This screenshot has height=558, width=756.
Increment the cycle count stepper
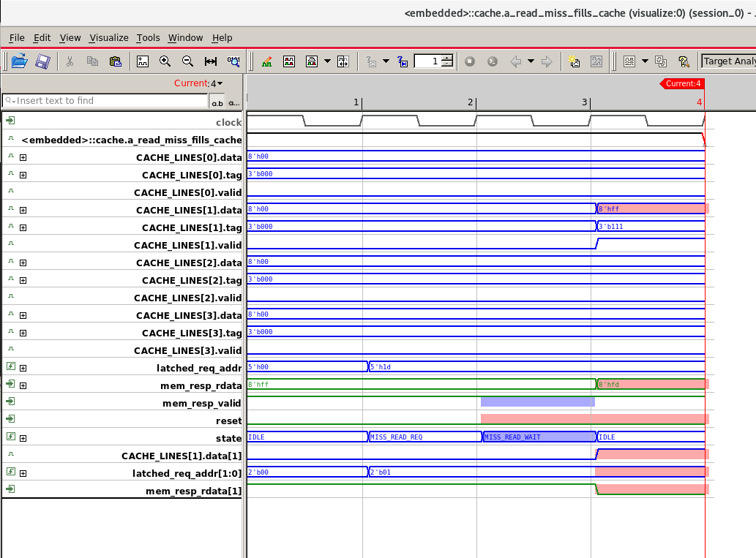click(x=447, y=58)
